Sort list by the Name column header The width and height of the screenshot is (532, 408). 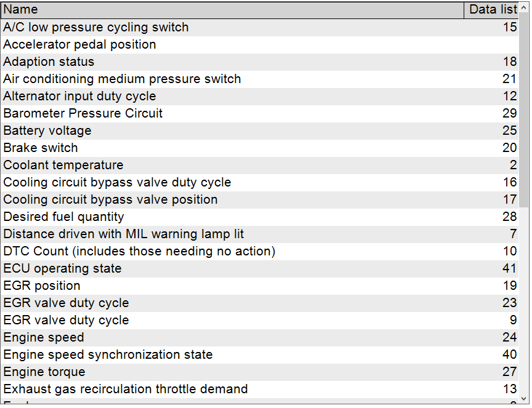click(x=232, y=10)
